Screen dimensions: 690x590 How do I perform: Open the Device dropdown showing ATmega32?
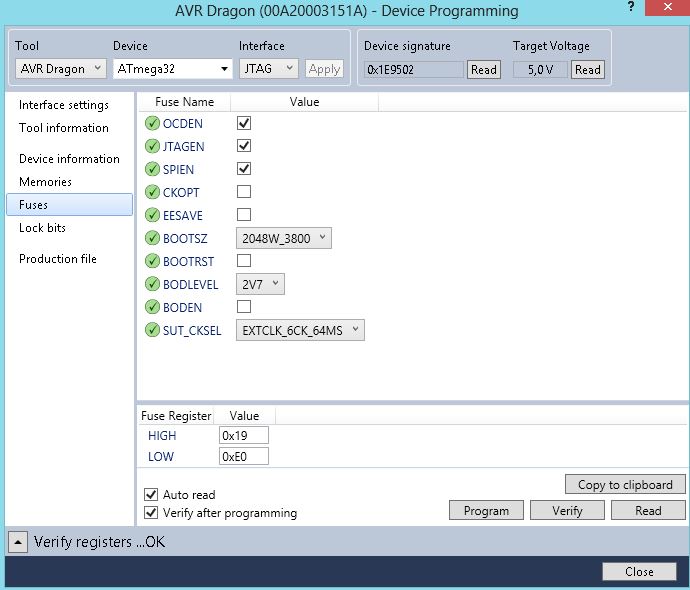coord(172,69)
